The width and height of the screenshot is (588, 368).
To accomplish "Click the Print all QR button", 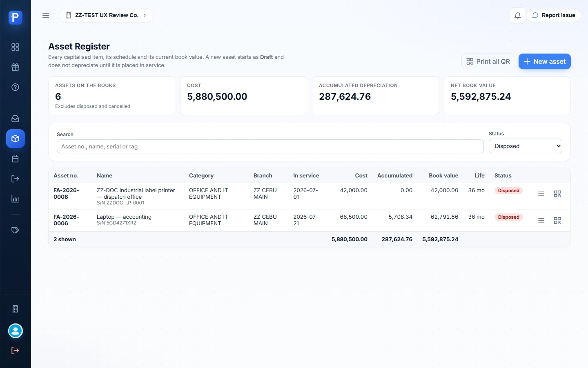I will [x=488, y=61].
